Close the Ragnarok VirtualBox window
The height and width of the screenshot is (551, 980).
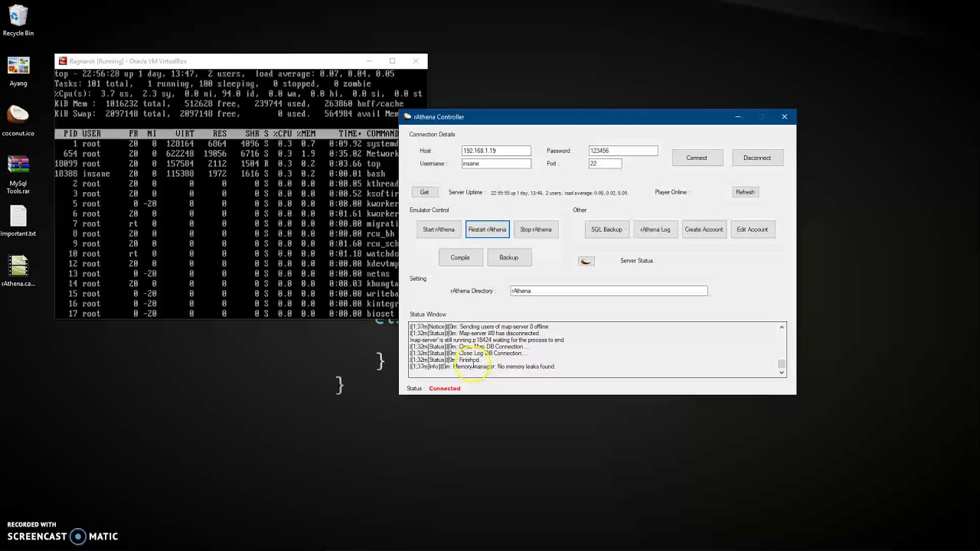(416, 61)
